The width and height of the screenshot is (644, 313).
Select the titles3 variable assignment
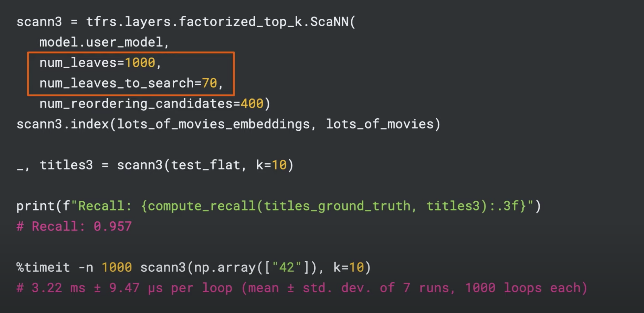pos(66,165)
